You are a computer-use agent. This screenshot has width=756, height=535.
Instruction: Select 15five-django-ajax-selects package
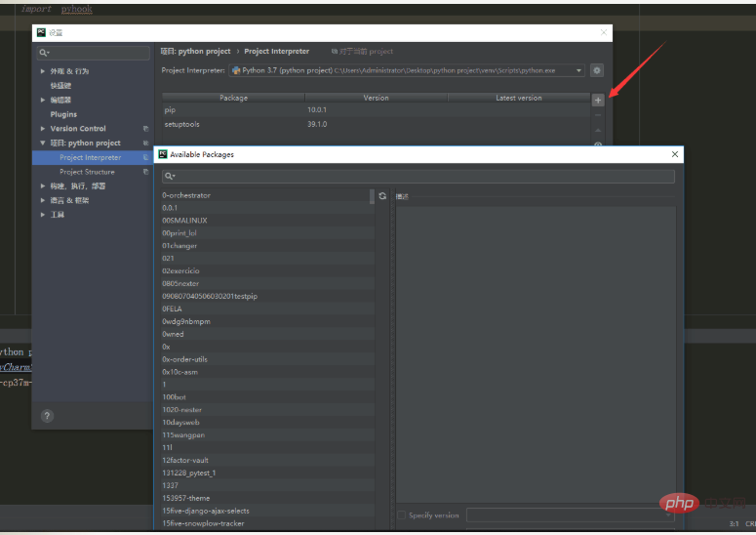(267, 511)
